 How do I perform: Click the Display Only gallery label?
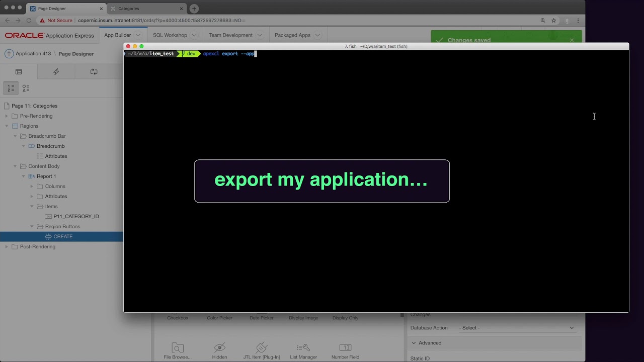(346, 318)
